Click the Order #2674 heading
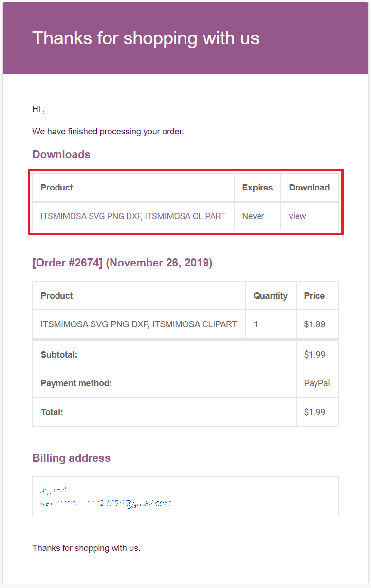The height and width of the screenshot is (588, 371). (x=122, y=263)
